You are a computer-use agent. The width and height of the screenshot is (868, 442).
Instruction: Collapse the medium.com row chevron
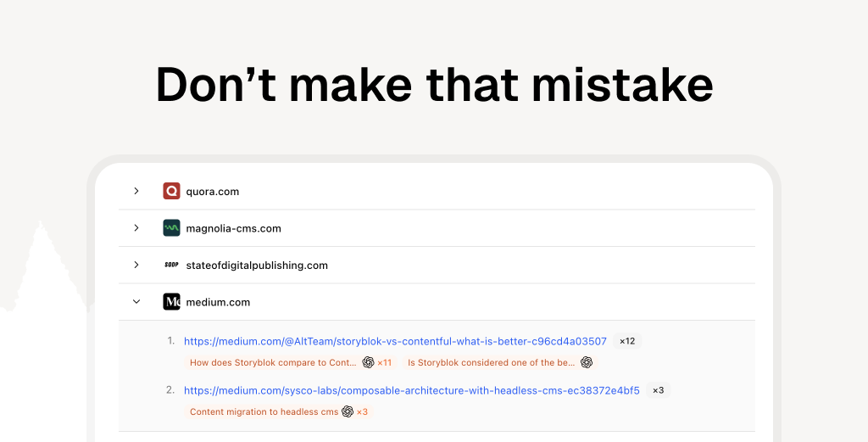(136, 302)
